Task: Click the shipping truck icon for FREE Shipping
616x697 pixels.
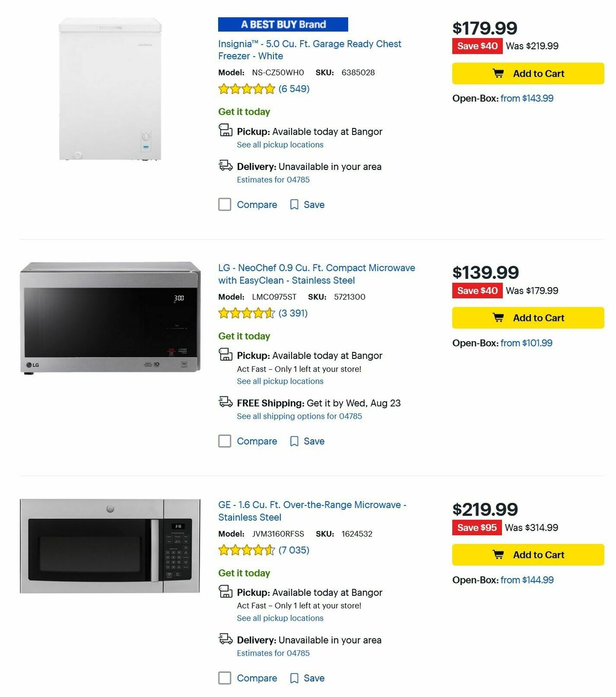Action: tap(225, 402)
